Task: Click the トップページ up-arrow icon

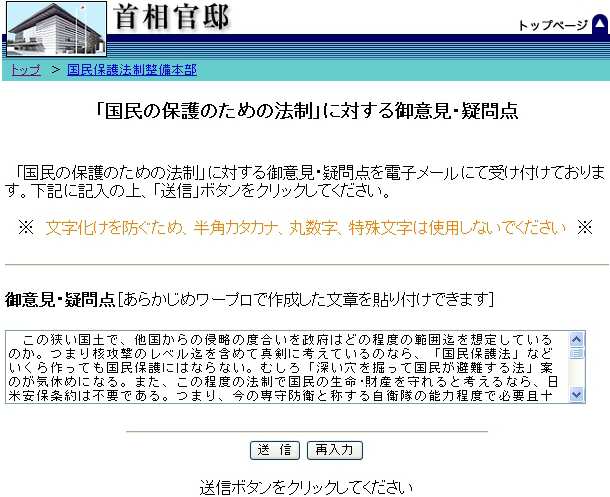Action: click(600, 24)
